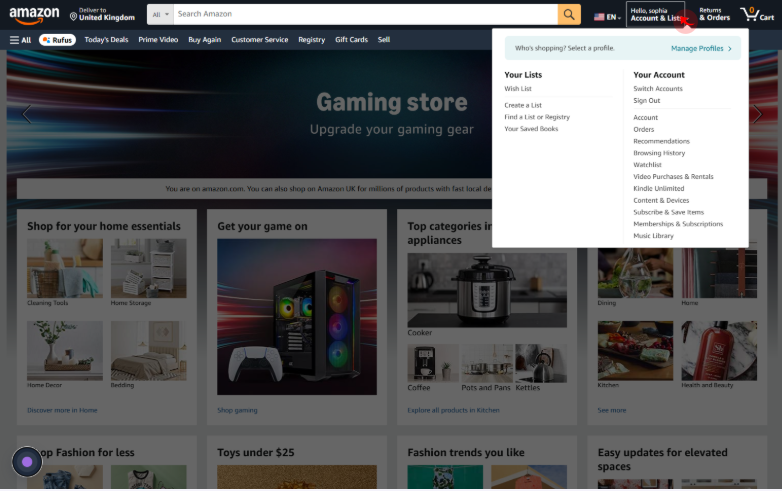
Task: Click See more link
Action: click(612, 410)
